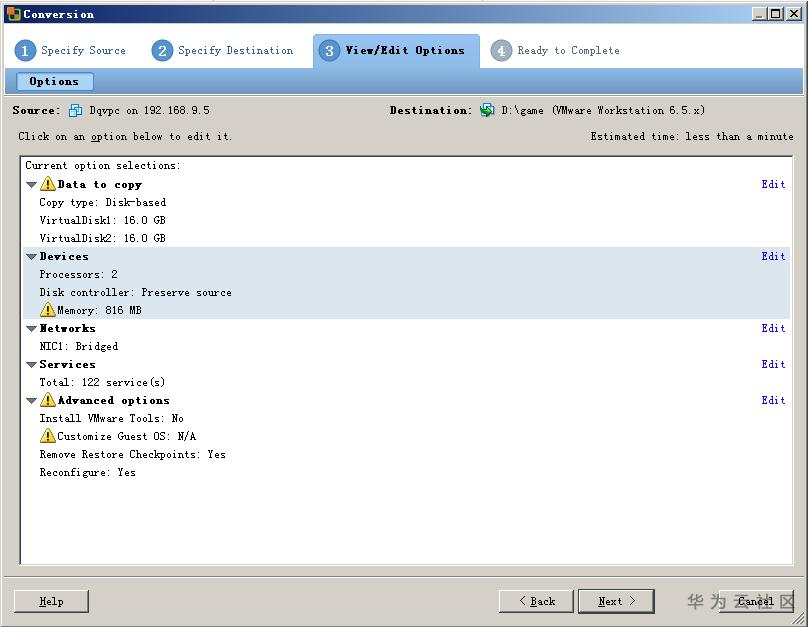Click the Advanced options warning icon
The image size is (808, 627).
coord(47,400)
